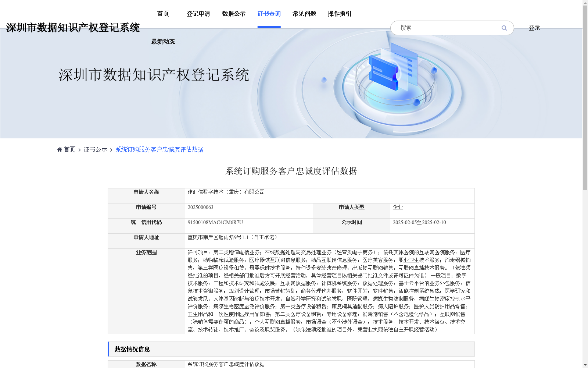Select the 证书查询 tab
Image resolution: width=588 pixels, height=368 pixels.
[x=269, y=14]
